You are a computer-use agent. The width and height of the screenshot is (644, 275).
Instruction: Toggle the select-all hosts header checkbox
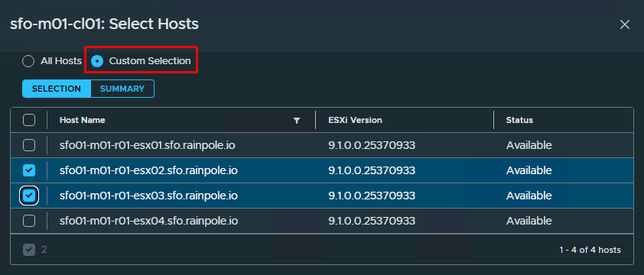(29, 120)
